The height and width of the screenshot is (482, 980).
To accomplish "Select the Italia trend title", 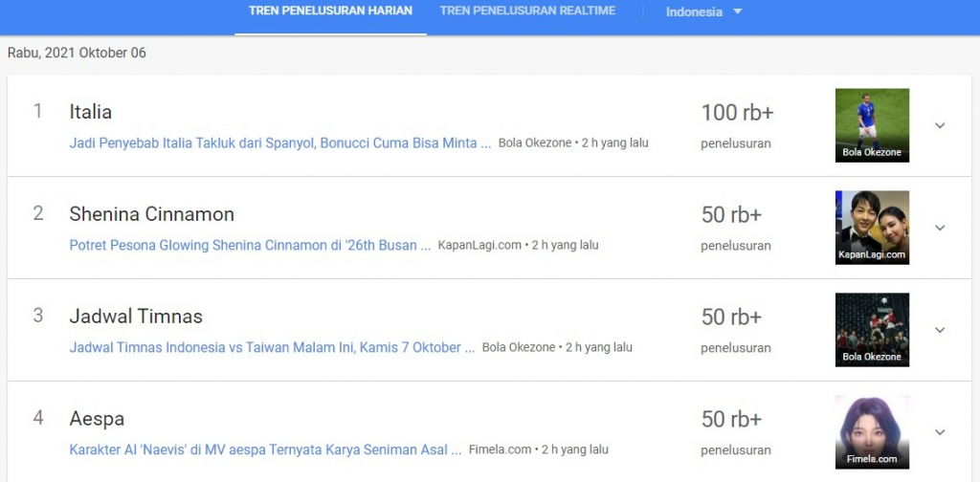I will point(91,113).
